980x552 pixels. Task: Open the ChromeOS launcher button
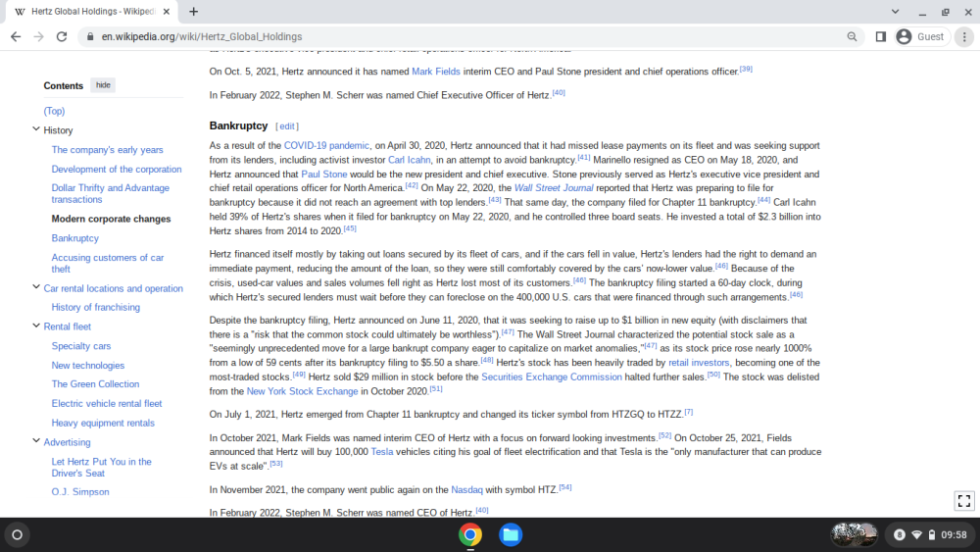[x=18, y=534]
